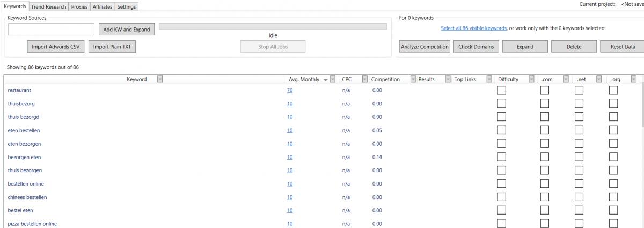
Task: Click the idle job progress bar
Action: point(273,26)
